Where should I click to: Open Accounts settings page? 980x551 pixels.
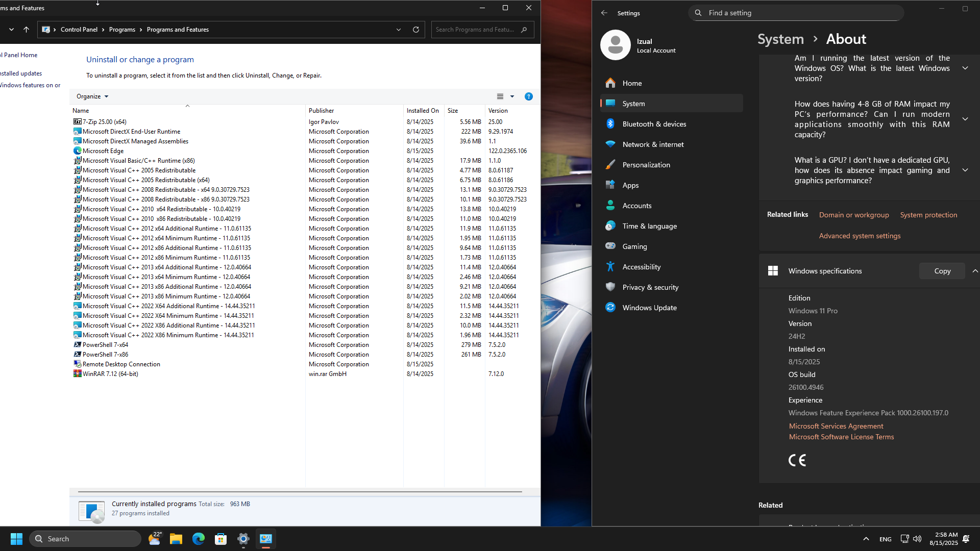pyautogui.click(x=672, y=206)
